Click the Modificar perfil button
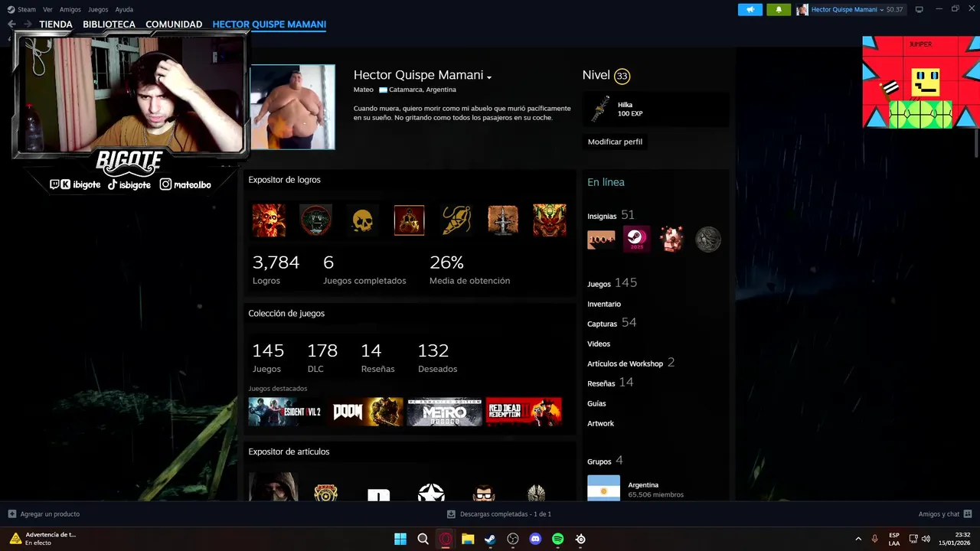Screen dimensions: 980x551 point(615,142)
